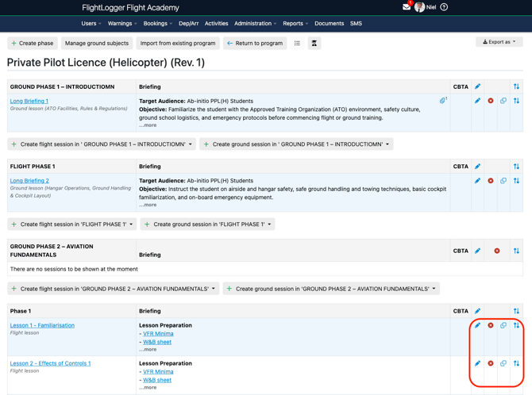Click Manage ground subjects button
Image resolution: width=532 pixels, height=395 pixels.
pos(97,43)
